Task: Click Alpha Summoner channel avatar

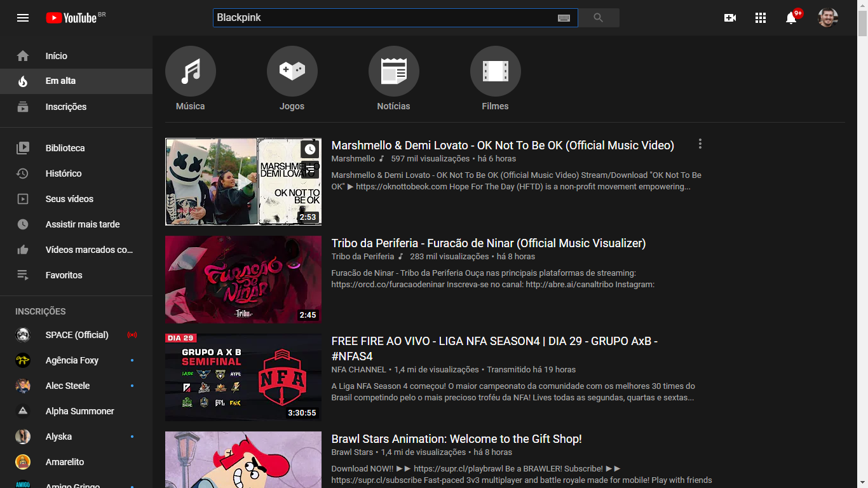Action: (23, 411)
